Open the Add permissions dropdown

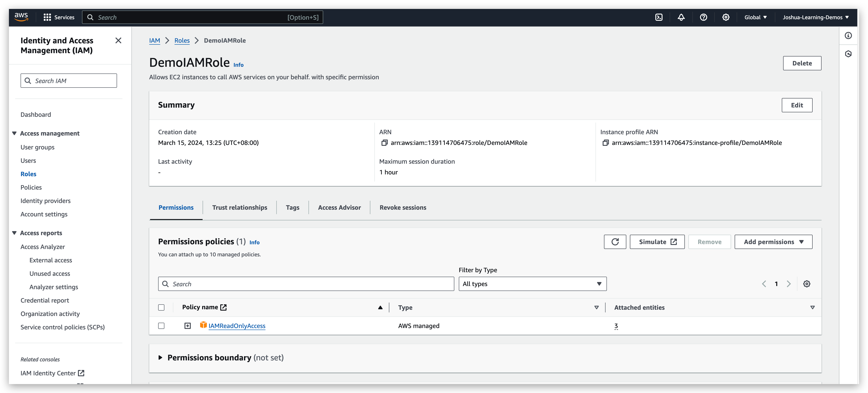pos(773,241)
